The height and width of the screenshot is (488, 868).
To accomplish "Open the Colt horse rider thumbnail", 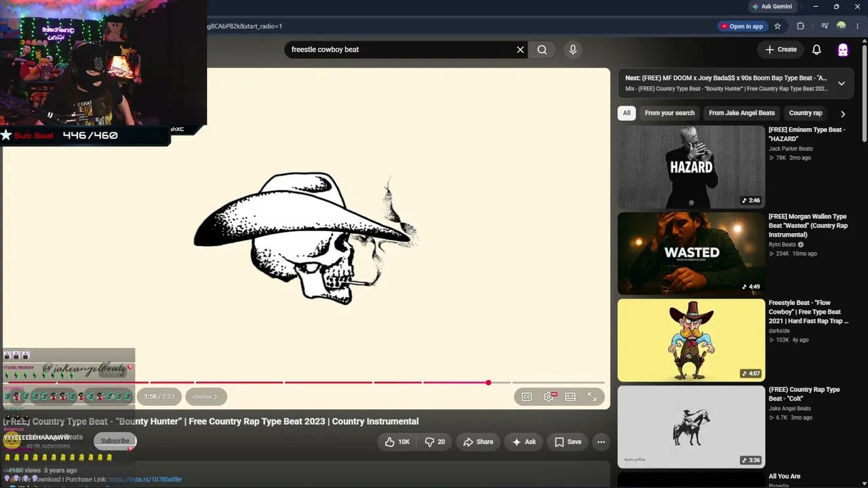I will [691, 427].
